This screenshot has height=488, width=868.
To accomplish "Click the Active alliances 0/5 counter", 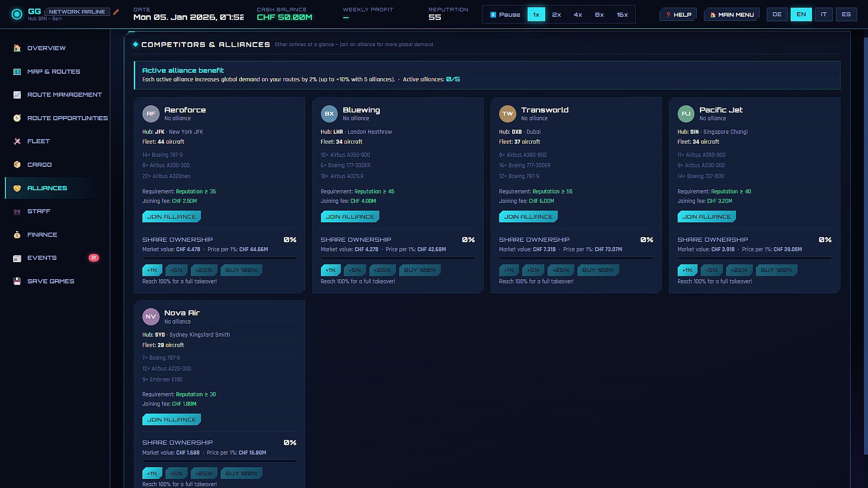I will pyautogui.click(x=453, y=79).
